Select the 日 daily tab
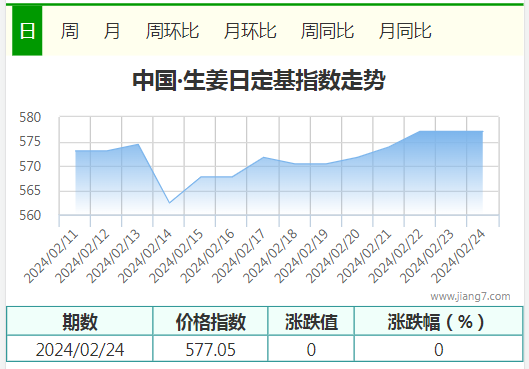Screen dimensions: 529x369 point(27,31)
